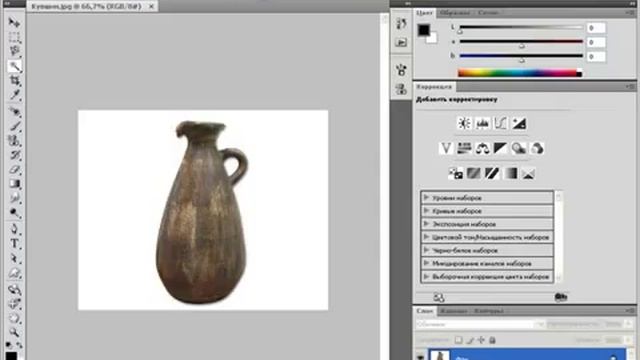Add an Exposure adjustment

point(519,123)
